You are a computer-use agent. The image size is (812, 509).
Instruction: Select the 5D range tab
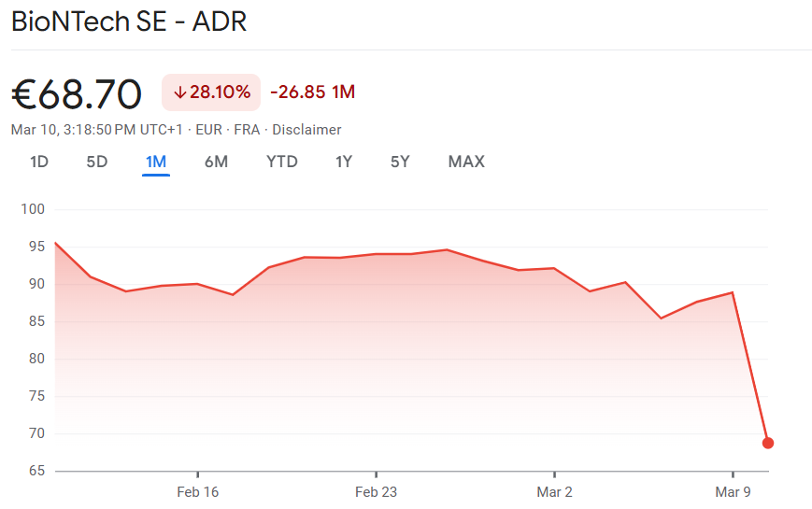97,162
